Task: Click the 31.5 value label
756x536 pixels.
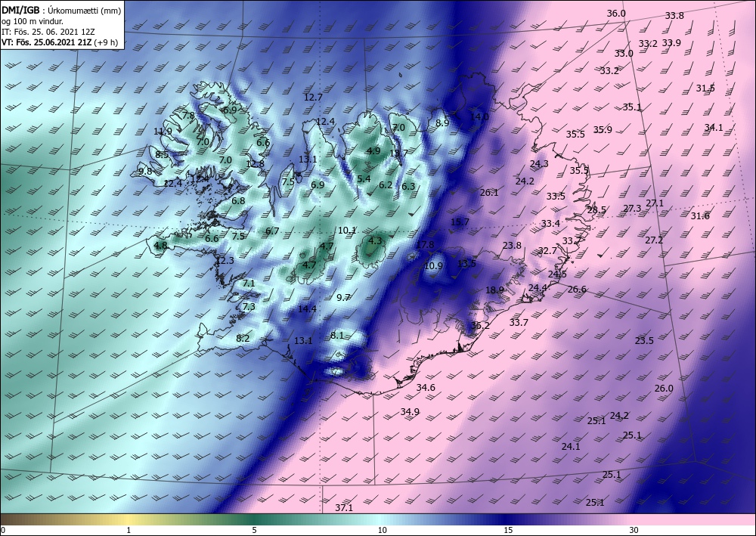Action: (x=705, y=88)
